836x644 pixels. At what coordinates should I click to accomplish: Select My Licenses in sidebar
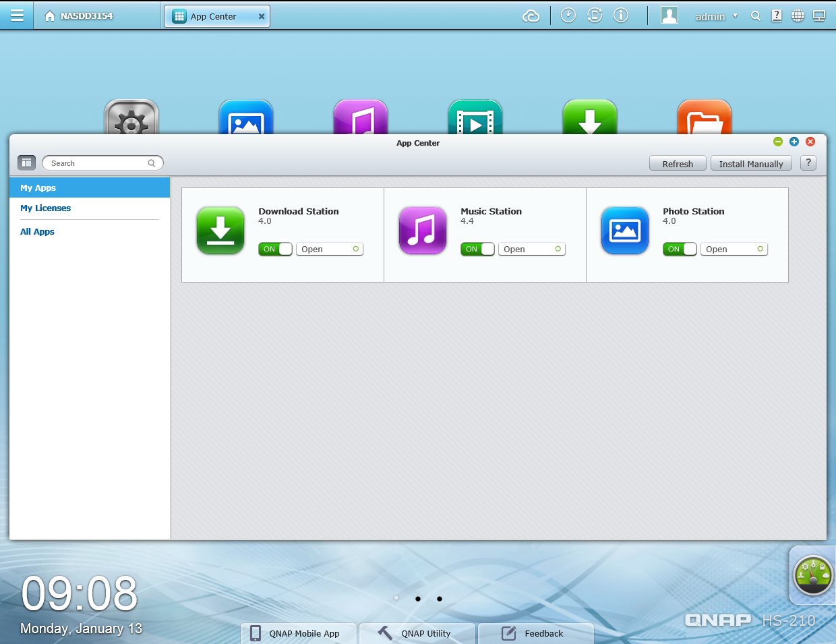pos(45,208)
